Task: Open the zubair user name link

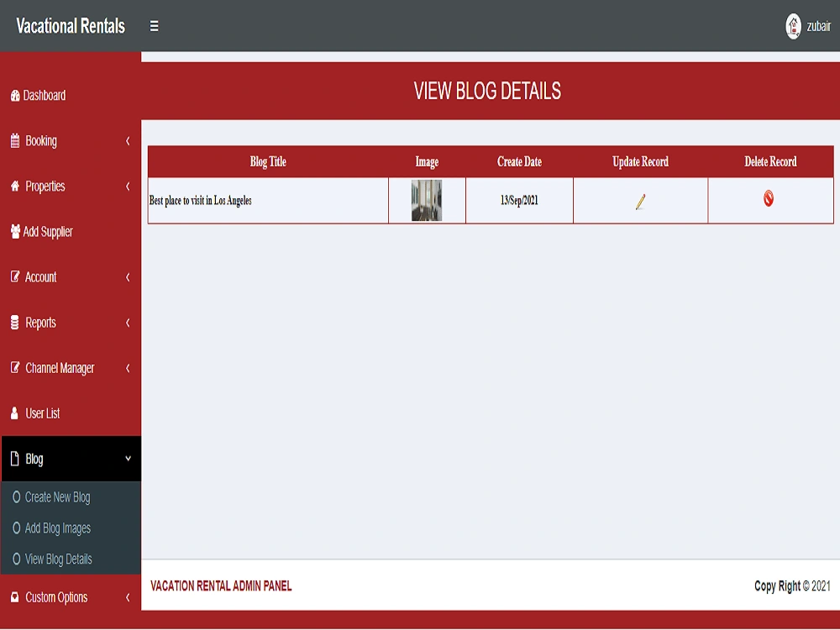Action: (818, 26)
